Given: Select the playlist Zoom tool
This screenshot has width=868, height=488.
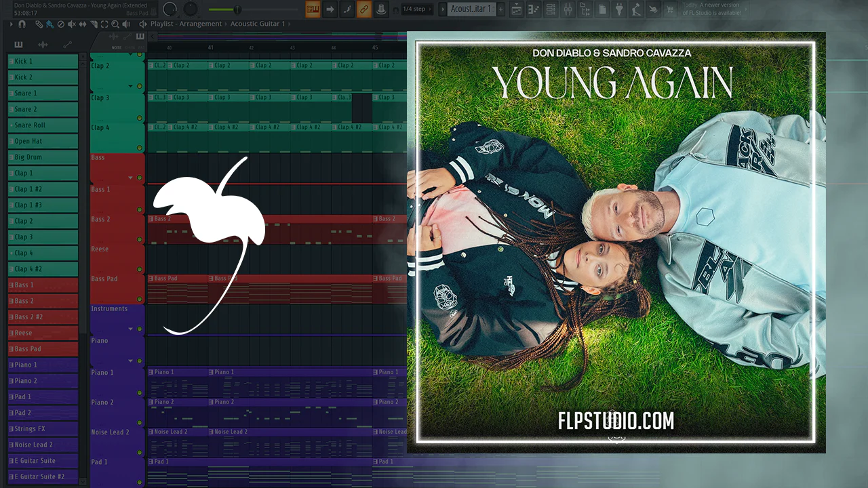Looking at the screenshot, I should (x=115, y=24).
